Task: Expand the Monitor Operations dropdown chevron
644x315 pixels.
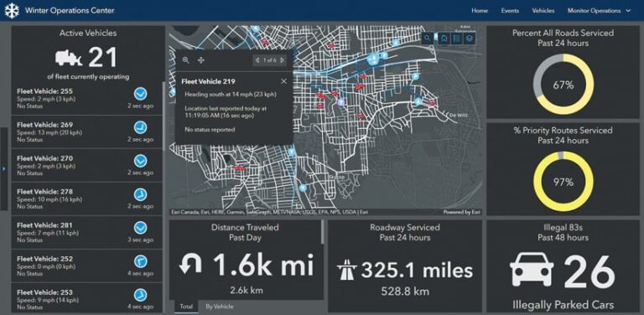Action: click(x=628, y=11)
